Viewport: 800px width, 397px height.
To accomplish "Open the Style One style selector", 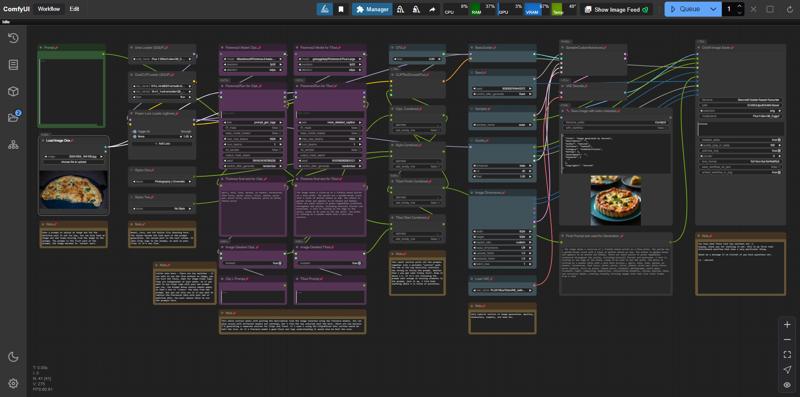I will 162,181.
